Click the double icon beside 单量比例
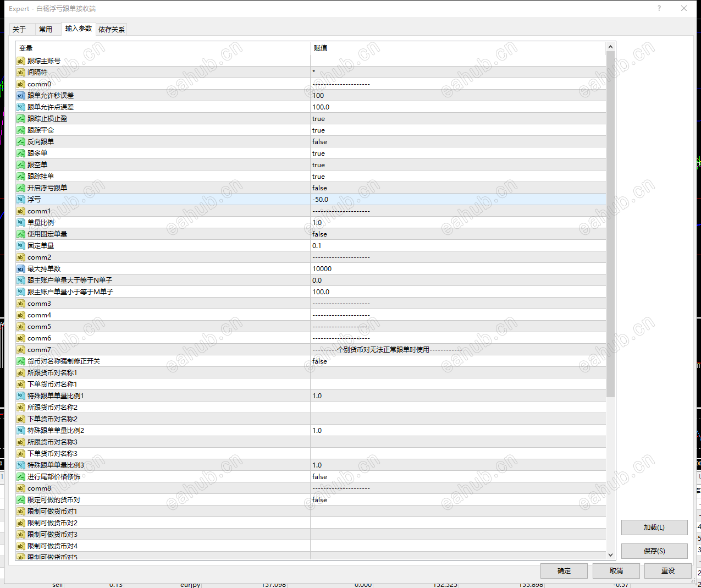Screen dimensions: 701x588 click(21, 223)
